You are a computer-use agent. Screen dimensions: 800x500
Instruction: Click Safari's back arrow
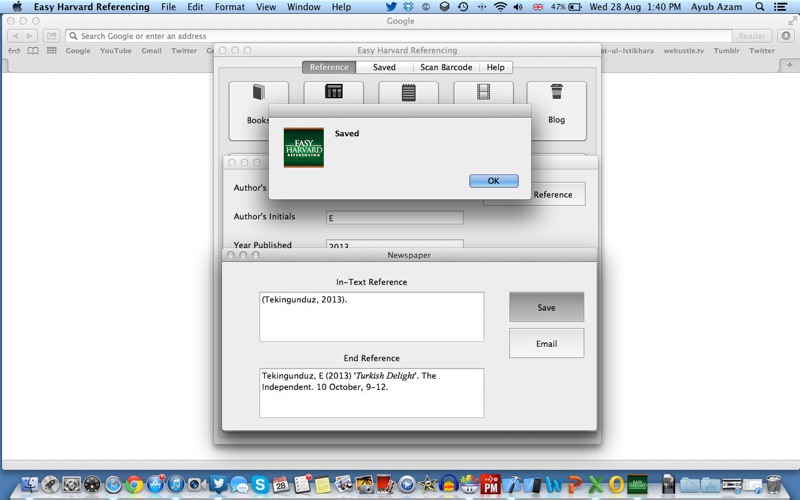click(x=15, y=36)
